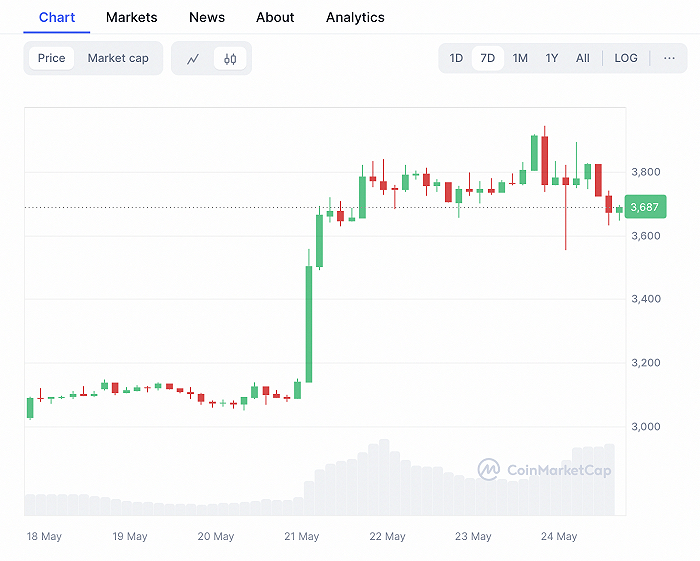Toggle the Price view

51,58
